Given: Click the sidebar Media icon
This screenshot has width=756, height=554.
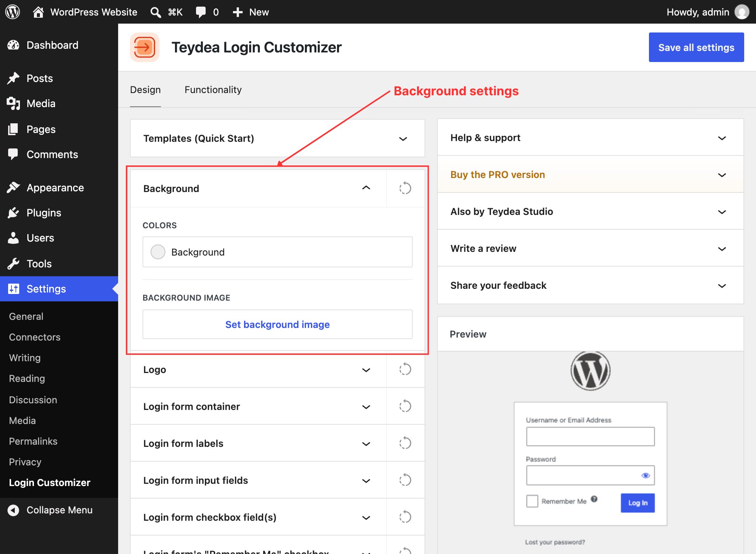Looking at the screenshot, I should tap(13, 103).
